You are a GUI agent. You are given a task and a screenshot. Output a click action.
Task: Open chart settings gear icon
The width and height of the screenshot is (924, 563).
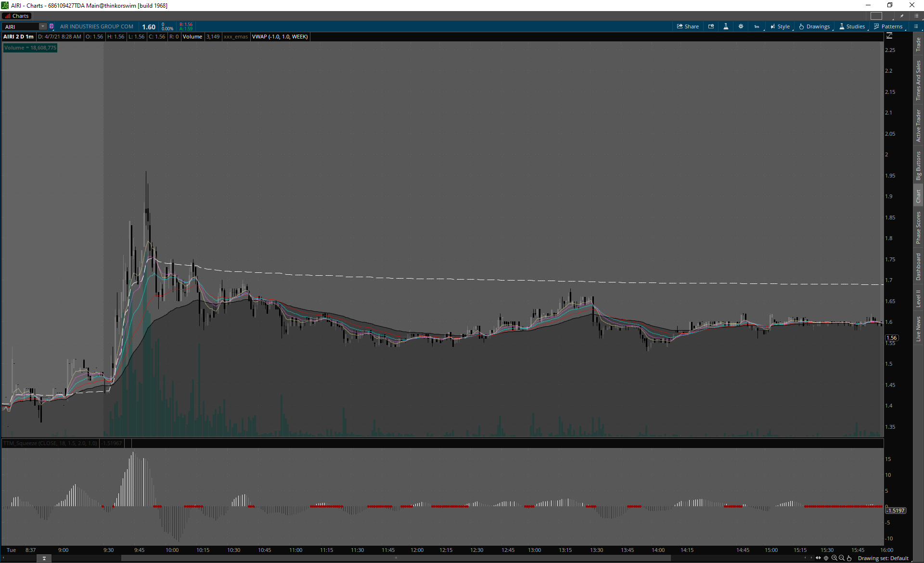[741, 26]
